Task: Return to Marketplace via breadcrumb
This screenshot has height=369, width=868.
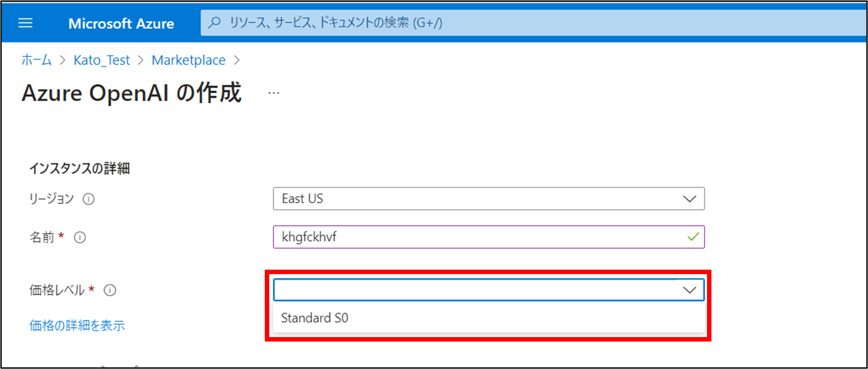Action: 189,60
